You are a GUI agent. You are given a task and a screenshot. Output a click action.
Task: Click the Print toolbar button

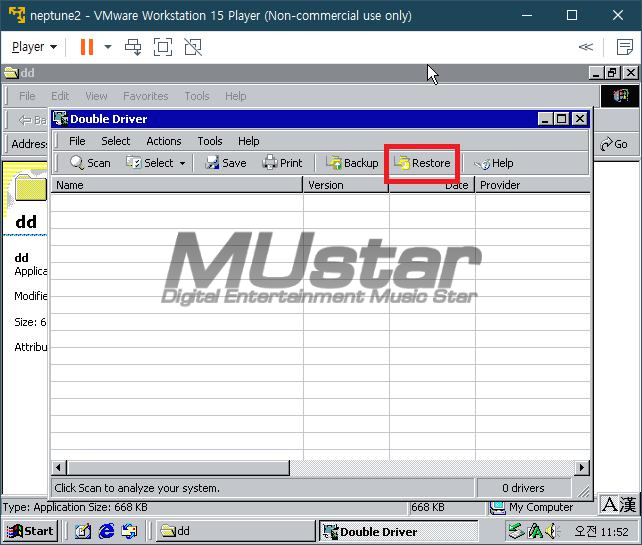(x=282, y=163)
